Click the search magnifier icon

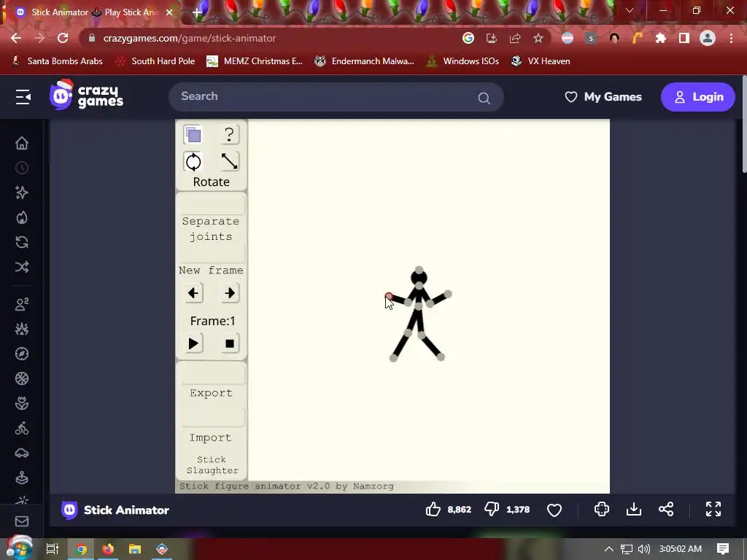coord(484,98)
